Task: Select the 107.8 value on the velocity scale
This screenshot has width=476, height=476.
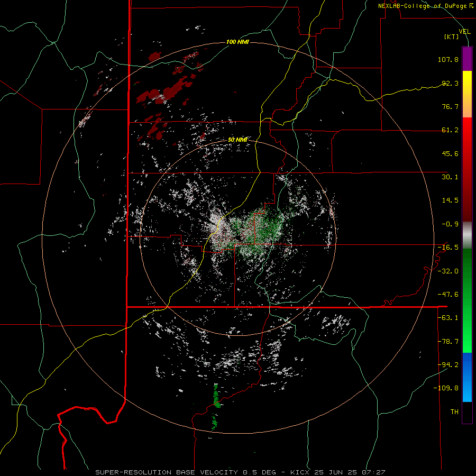Action: 448,59
